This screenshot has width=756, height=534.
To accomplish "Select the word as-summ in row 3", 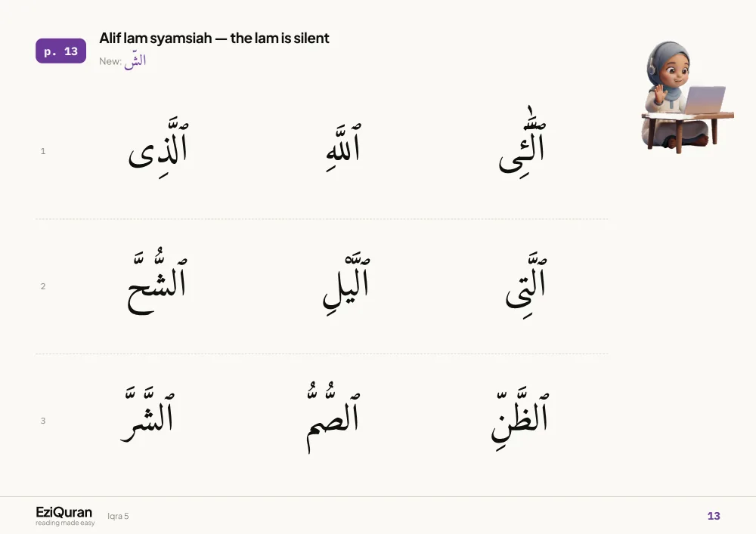I will click(333, 417).
